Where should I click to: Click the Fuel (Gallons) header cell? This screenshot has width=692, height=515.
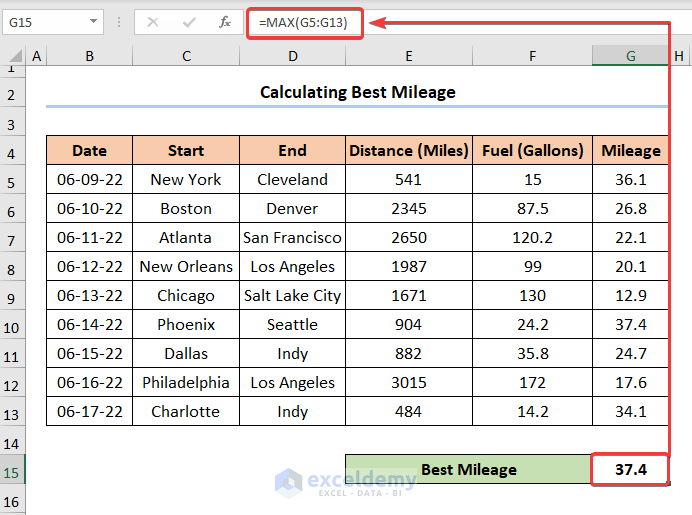[x=533, y=150]
